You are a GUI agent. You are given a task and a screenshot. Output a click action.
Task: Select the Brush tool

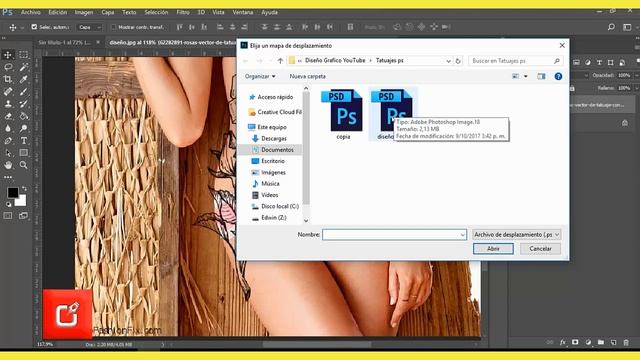point(24,91)
